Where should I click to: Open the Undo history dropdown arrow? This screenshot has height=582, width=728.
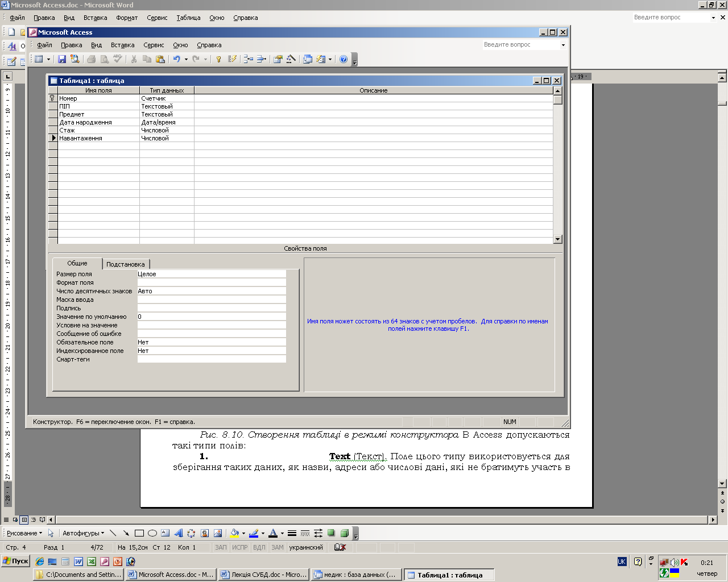click(186, 59)
